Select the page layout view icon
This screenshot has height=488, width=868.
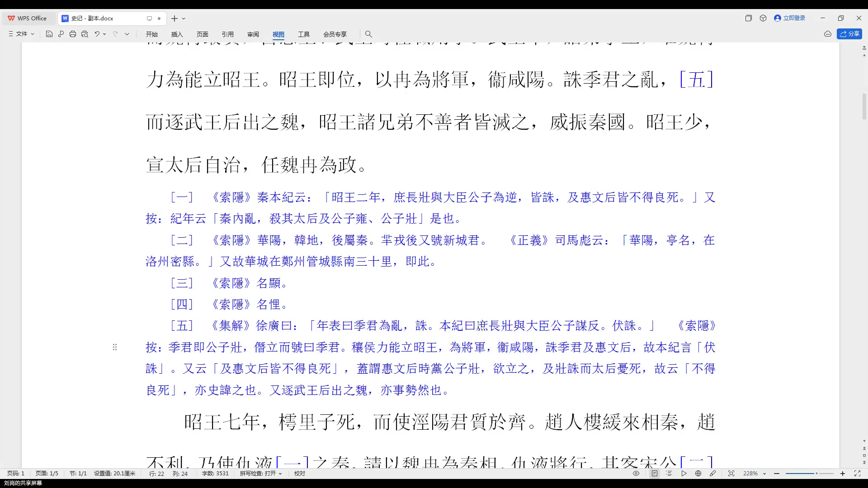click(x=655, y=474)
